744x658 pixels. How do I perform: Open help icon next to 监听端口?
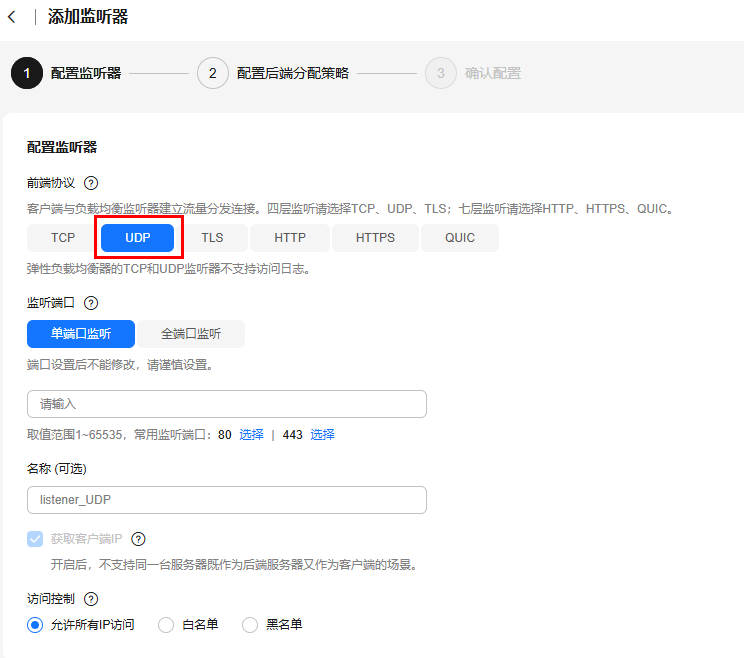coord(91,303)
